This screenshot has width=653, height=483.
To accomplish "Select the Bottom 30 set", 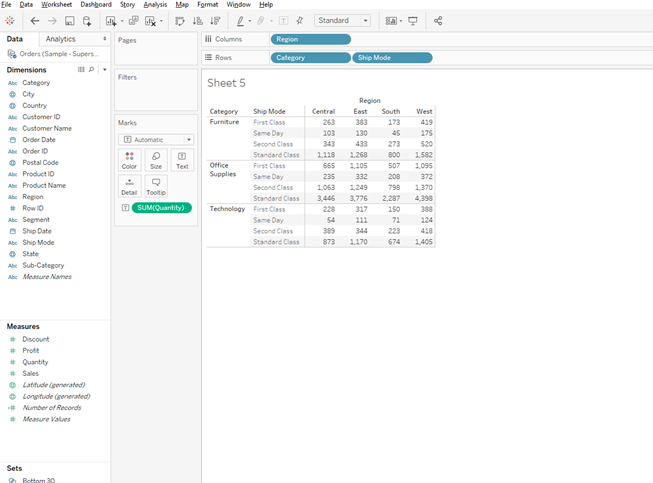I will click(38, 480).
